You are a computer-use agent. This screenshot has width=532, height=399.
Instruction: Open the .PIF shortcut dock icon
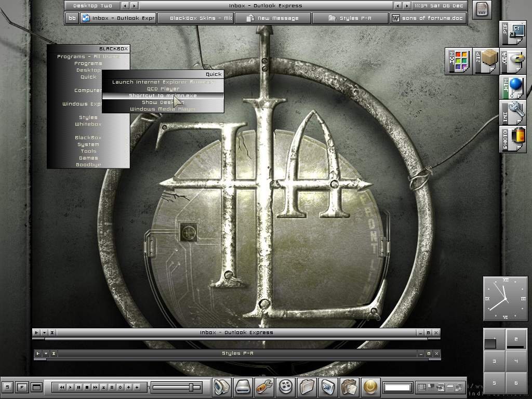[513, 34]
